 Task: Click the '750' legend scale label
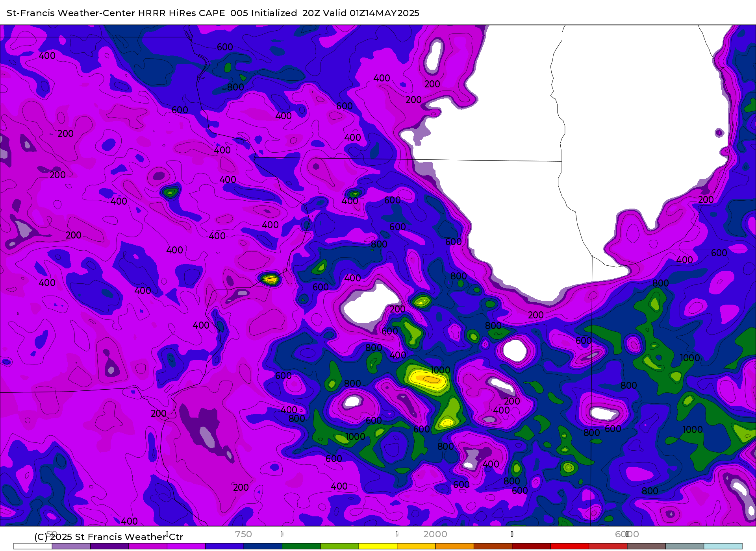pyautogui.click(x=243, y=534)
